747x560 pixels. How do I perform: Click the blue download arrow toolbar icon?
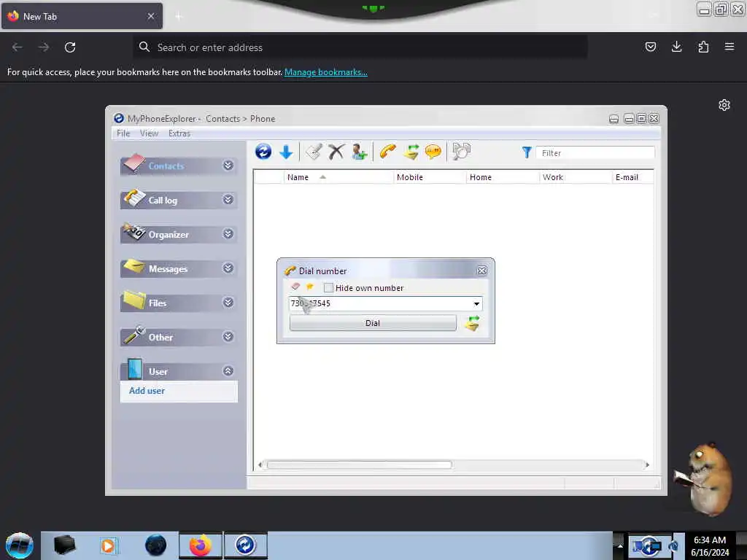pos(286,152)
